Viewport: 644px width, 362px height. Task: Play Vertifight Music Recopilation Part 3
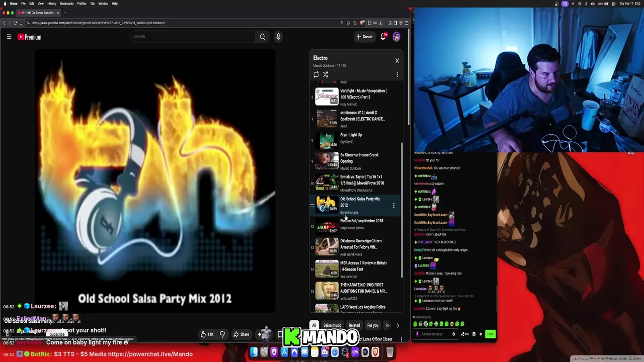point(356,96)
